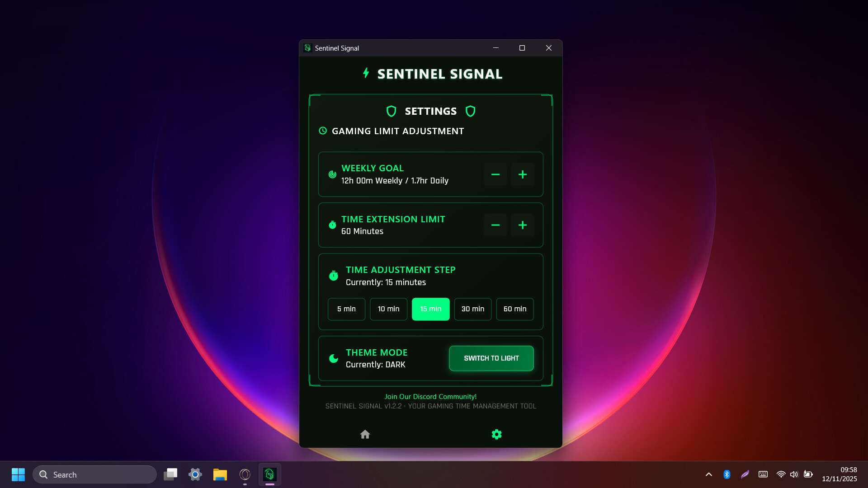Select the 30 min adjustment step
868x488 pixels.
click(472, 309)
